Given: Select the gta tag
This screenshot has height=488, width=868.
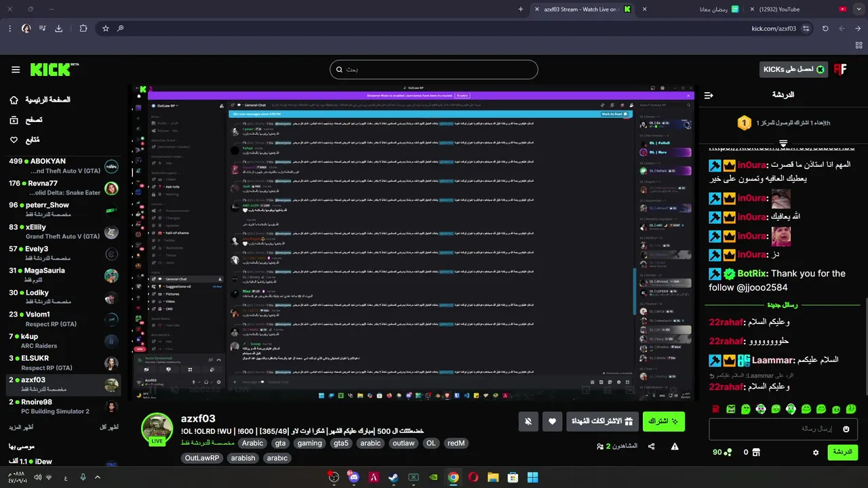Looking at the screenshot, I should point(280,443).
